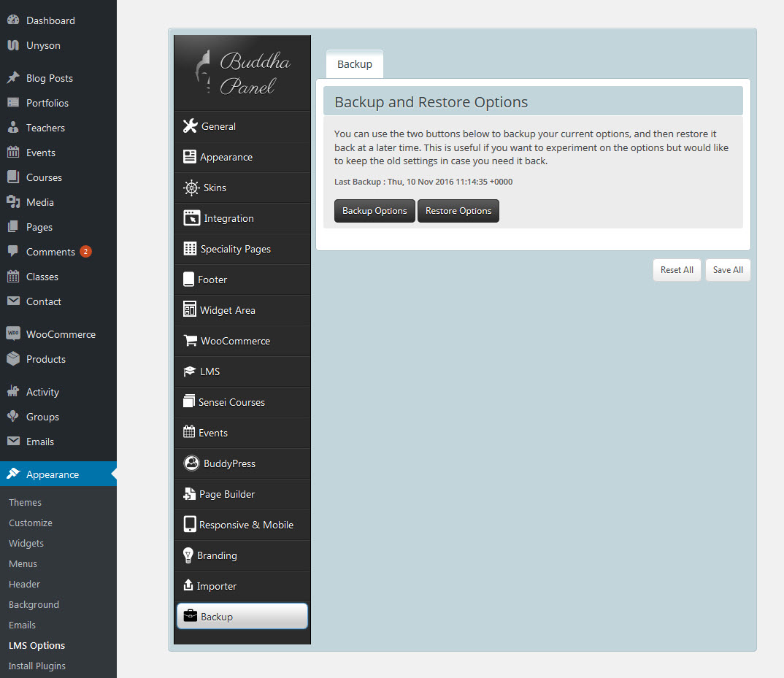Go to Responsive & Mobile settings
The image size is (784, 678).
click(246, 525)
